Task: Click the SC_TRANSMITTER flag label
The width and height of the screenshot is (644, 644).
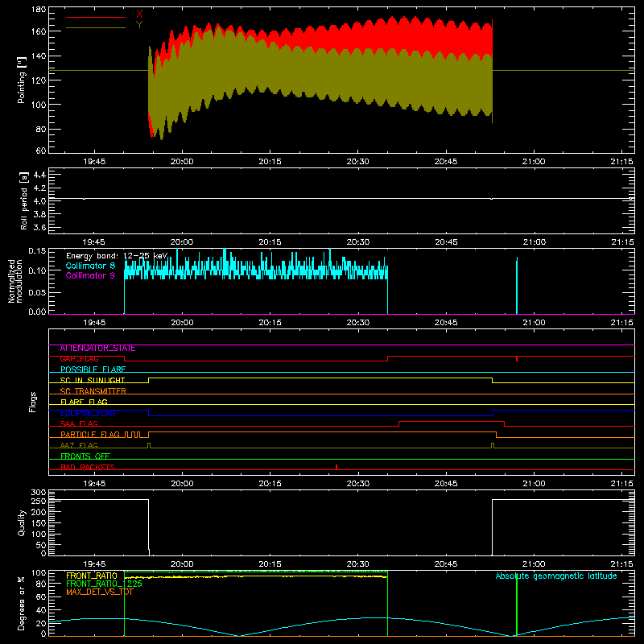Action: (x=93, y=391)
